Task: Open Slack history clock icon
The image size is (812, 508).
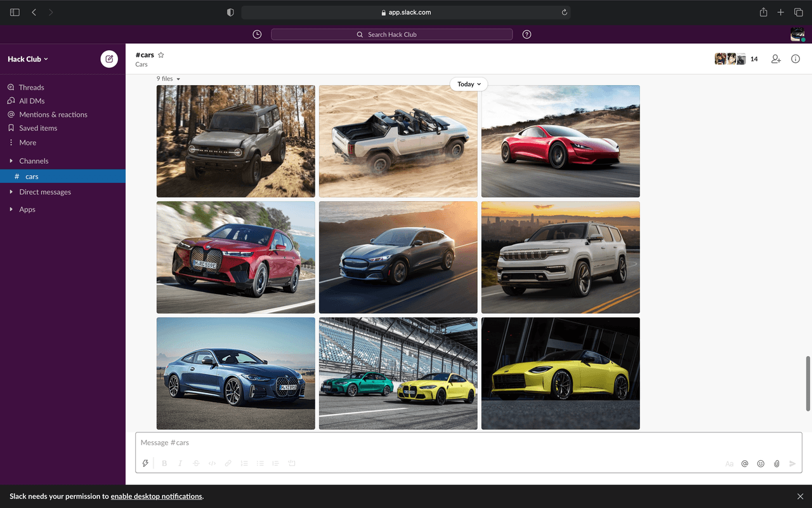Action: pyautogui.click(x=257, y=34)
